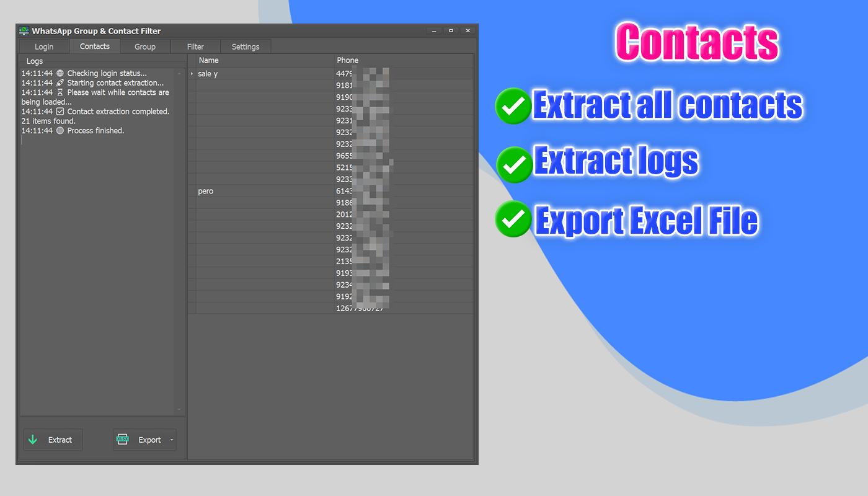Switch to the Login tab
The width and height of the screenshot is (868, 496).
click(x=44, y=46)
